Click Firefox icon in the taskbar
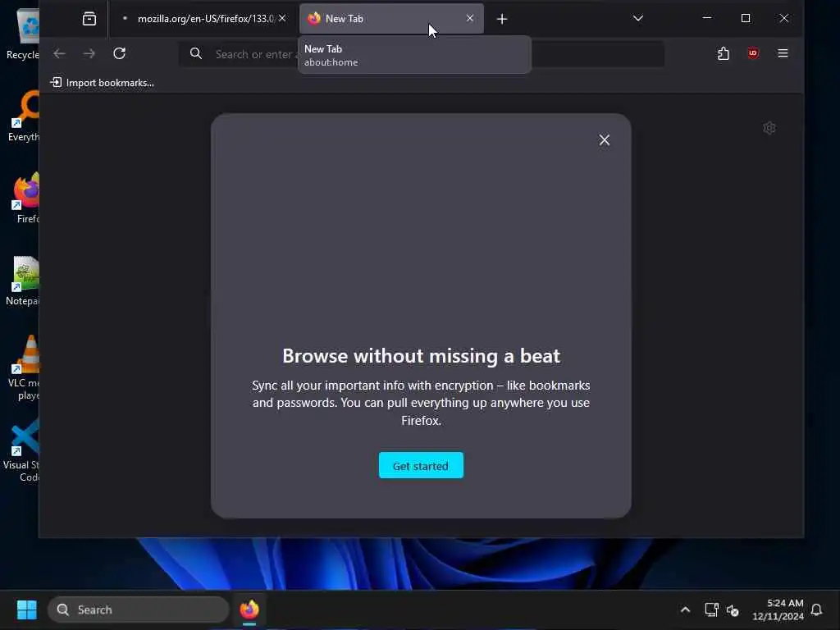Viewport: 840px width, 630px height. tap(249, 609)
